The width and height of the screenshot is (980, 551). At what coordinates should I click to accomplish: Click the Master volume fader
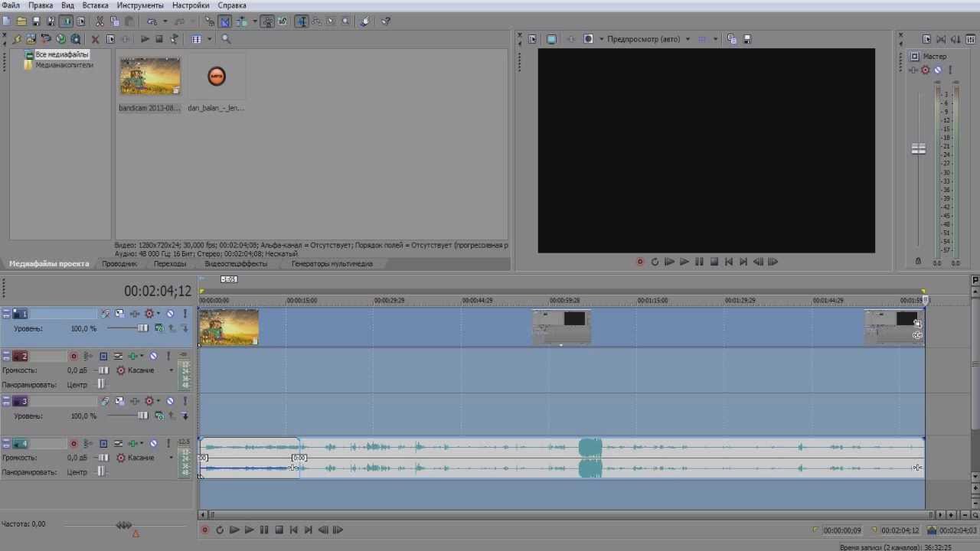click(919, 148)
